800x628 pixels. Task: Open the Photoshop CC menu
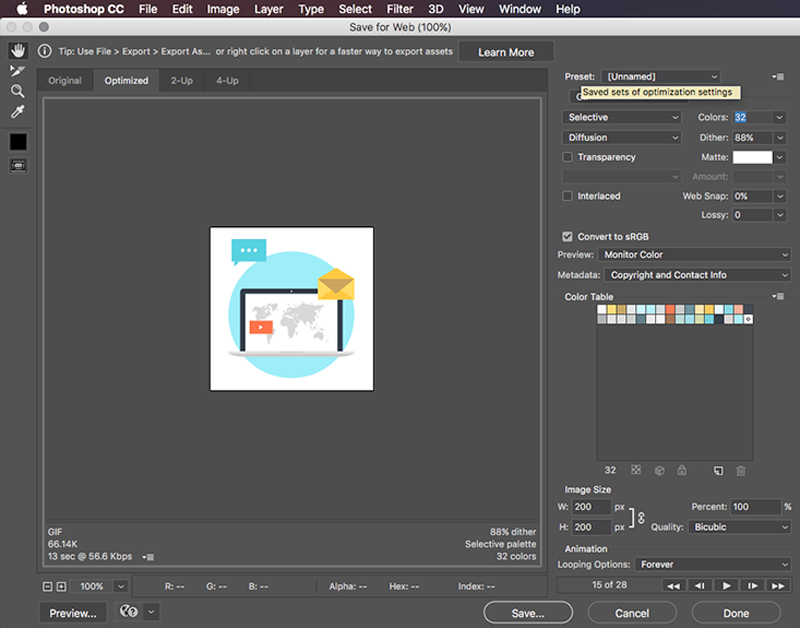84,9
